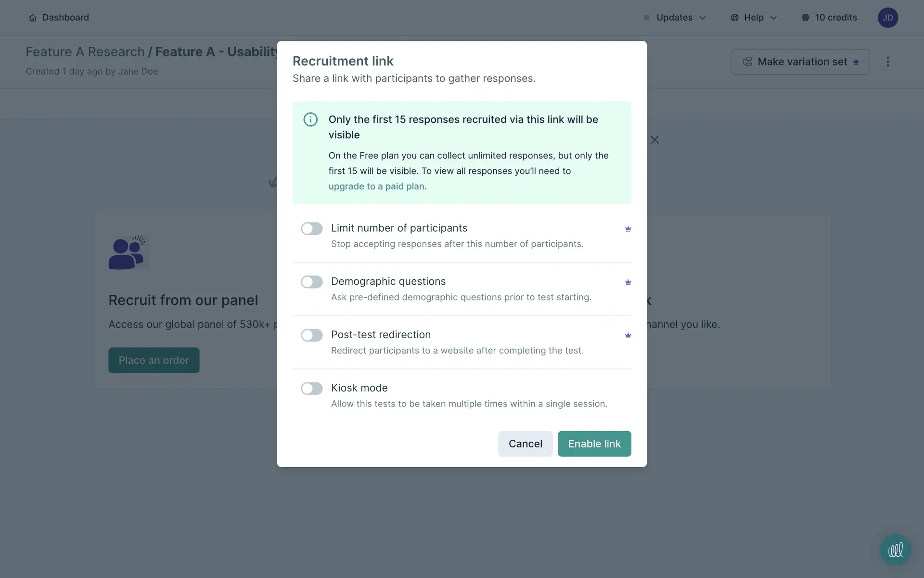The height and width of the screenshot is (578, 924).
Task: Click the Dashboard home icon
Action: point(33,18)
